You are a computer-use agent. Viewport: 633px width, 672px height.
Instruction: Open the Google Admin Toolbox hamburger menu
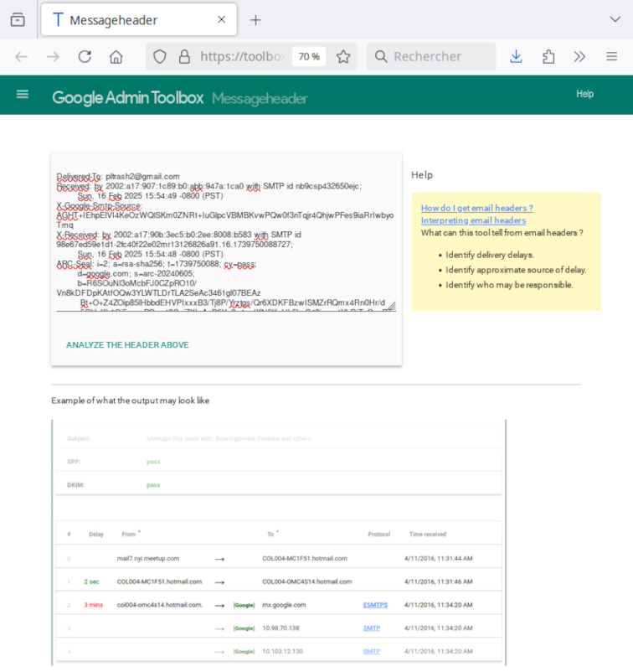23,95
